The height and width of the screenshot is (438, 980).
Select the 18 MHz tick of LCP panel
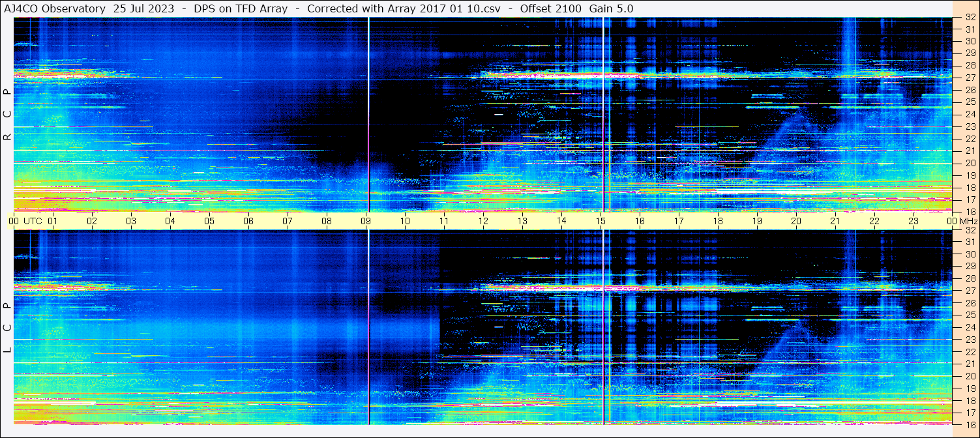[970, 400]
